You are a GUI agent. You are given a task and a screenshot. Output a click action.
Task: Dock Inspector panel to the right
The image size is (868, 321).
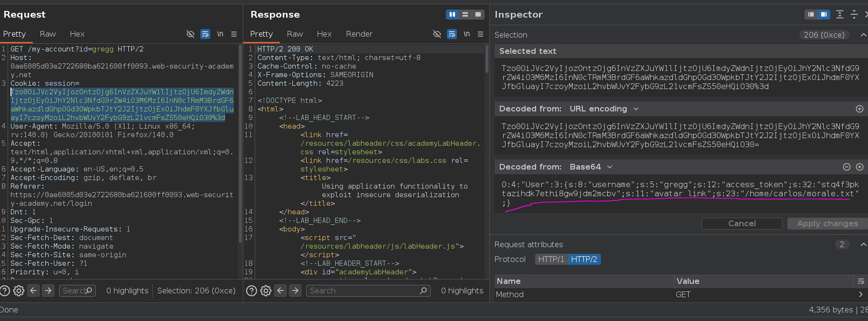pos(824,14)
